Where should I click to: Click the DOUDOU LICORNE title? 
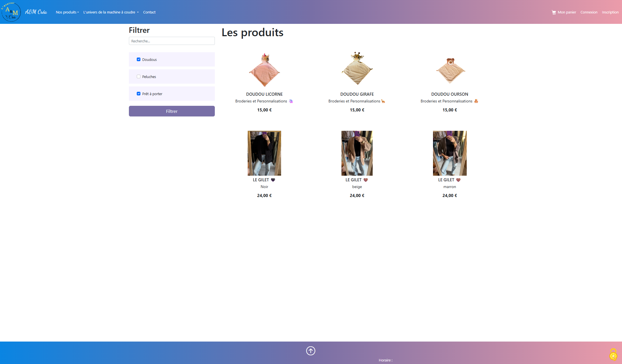pos(265,94)
